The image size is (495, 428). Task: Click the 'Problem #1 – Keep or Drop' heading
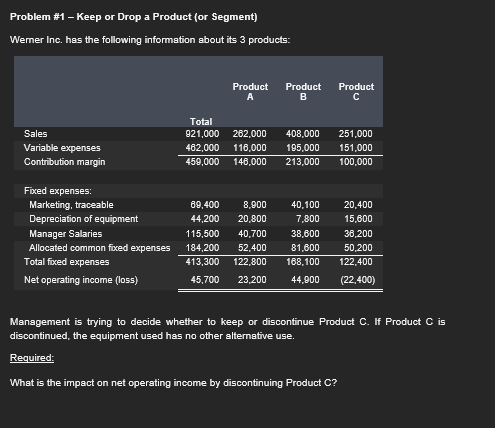[134, 17]
